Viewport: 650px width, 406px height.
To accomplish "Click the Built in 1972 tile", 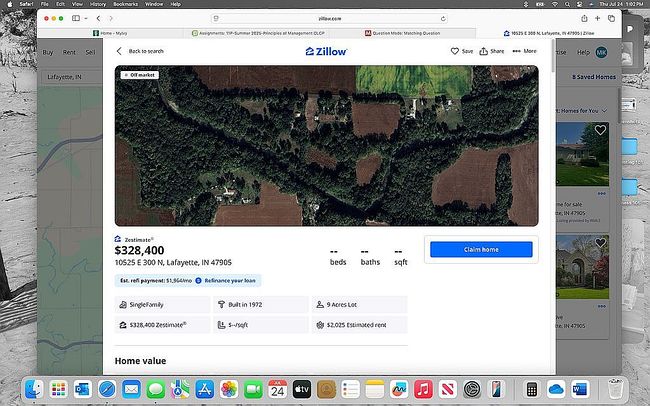I will tap(261, 304).
